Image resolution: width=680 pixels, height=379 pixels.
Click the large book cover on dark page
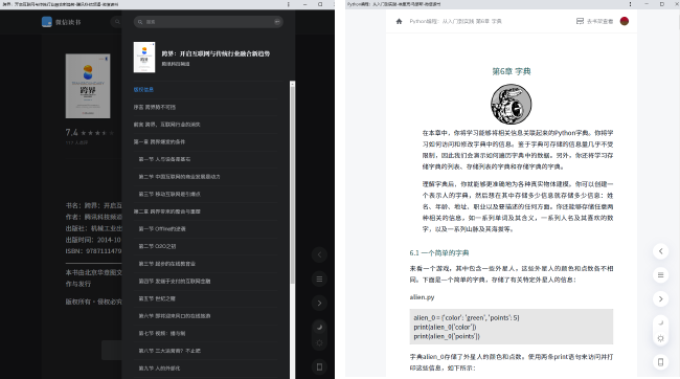click(88, 86)
